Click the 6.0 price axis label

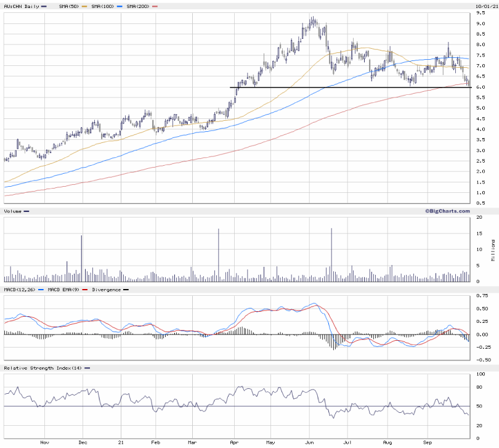point(479,88)
